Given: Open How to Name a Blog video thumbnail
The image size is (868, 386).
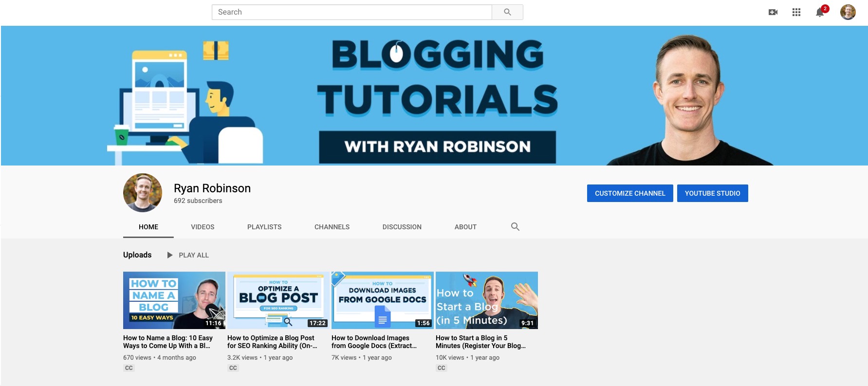Looking at the screenshot, I should pyautogui.click(x=174, y=300).
